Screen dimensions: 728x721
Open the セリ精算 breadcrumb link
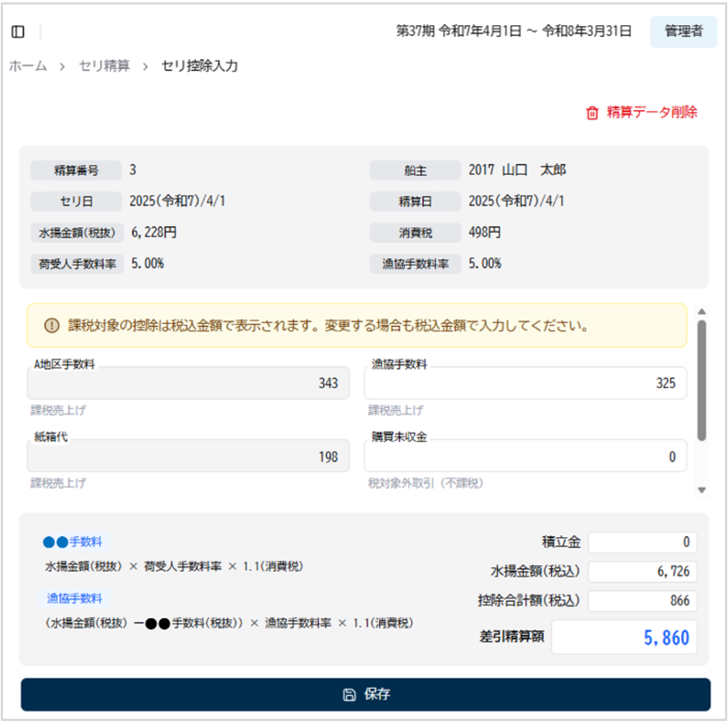104,66
